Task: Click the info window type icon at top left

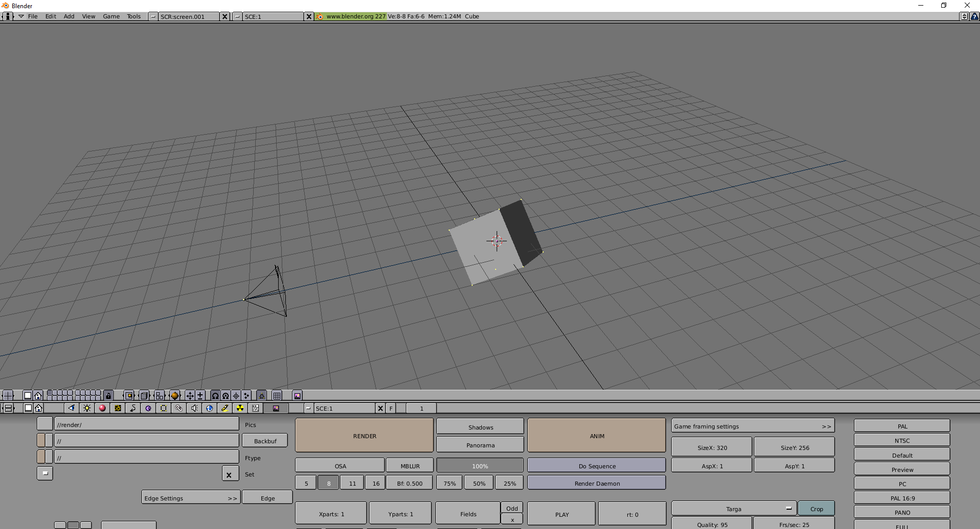Action: 8,16
